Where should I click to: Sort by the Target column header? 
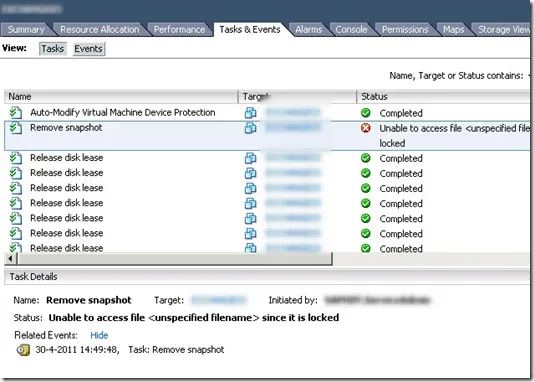[x=297, y=97]
